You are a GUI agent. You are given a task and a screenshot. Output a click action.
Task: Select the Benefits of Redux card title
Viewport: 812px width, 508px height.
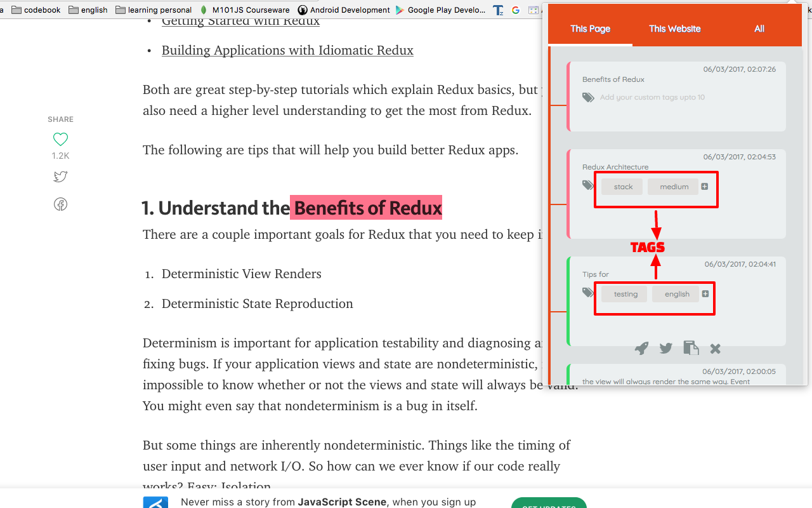(x=613, y=79)
